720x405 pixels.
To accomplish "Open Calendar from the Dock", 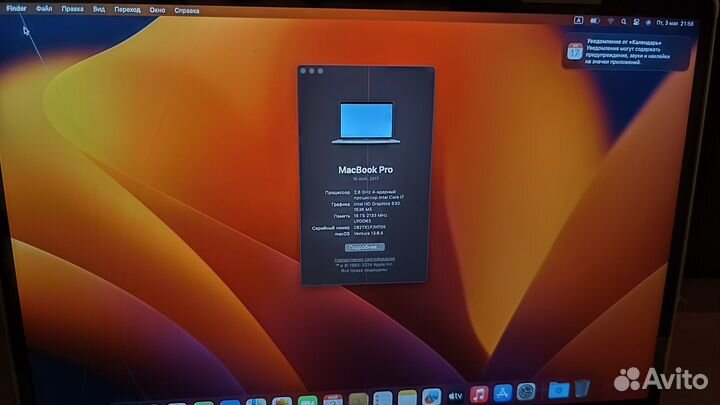I will (333, 400).
